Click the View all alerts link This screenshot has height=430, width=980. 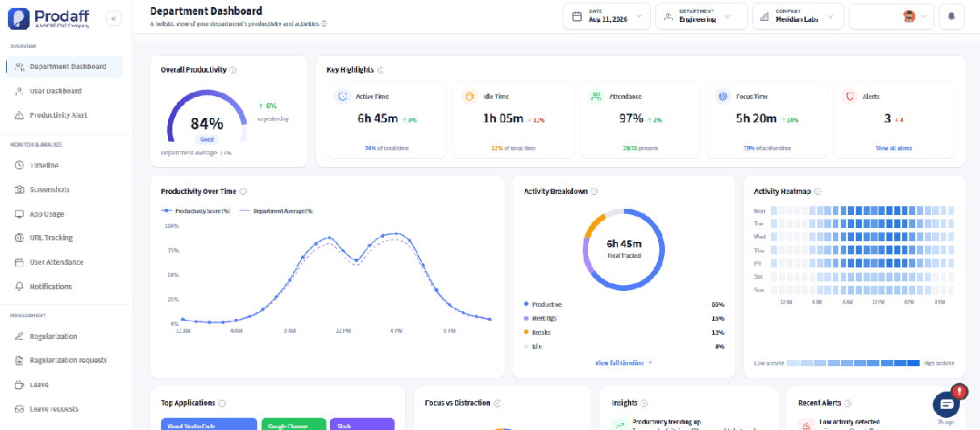pos(893,149)
